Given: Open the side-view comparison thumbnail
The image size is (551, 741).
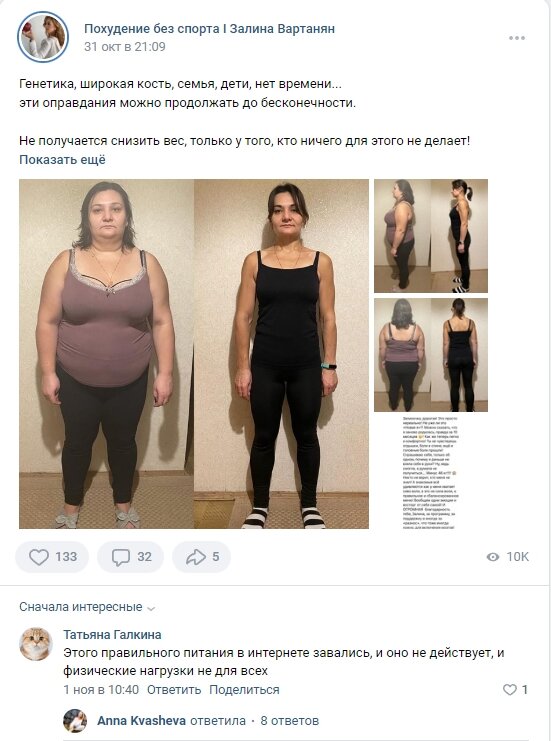Looking at the screenshot, I should [x=431, y=236].
